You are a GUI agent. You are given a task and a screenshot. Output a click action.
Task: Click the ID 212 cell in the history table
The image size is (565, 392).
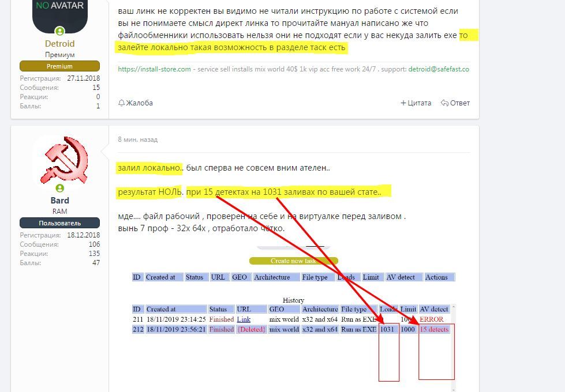click(x=138, y=329)
